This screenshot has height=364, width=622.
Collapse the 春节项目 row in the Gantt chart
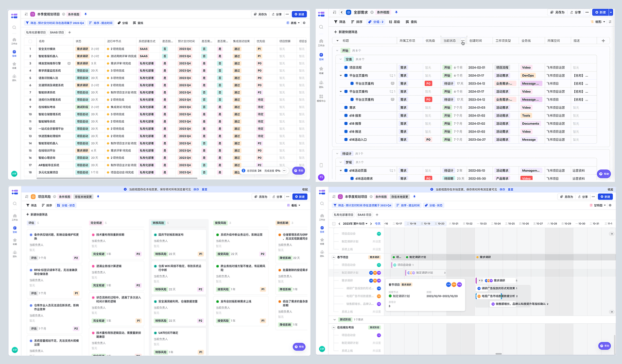333,257
